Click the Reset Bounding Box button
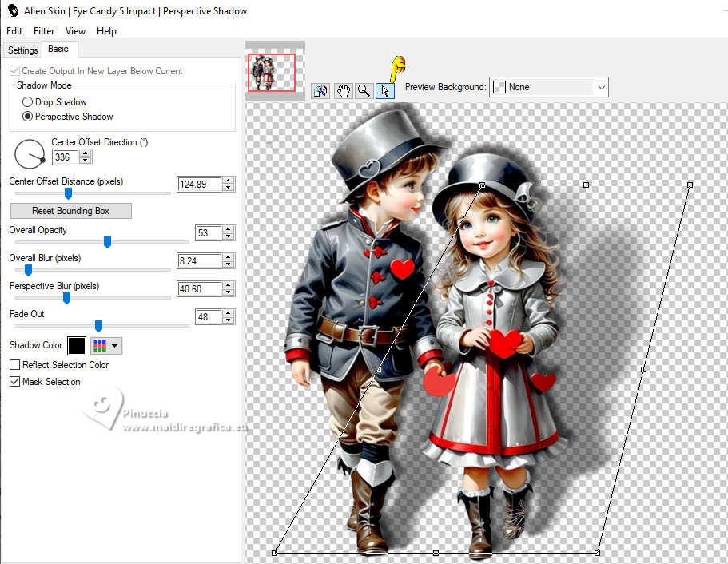This screenshot has width=728, height=564. pos(71,211)
